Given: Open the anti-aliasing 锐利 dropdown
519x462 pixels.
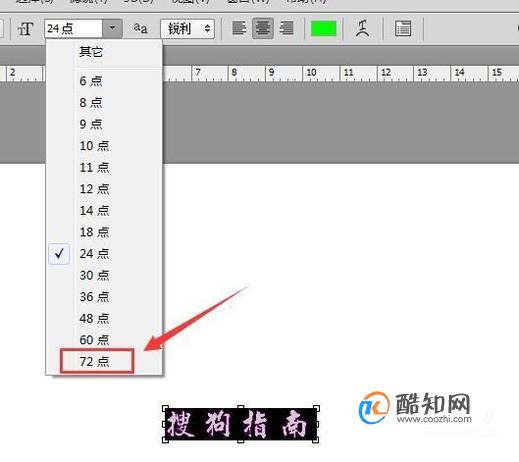Looking at the screenshot, I should pos(187,29).
